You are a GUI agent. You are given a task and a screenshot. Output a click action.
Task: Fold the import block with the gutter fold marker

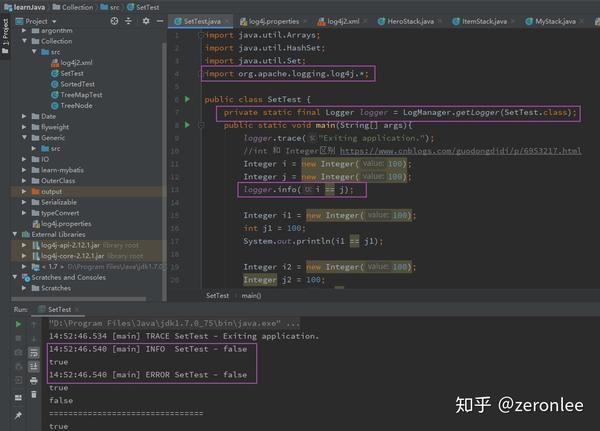(201, 35)
